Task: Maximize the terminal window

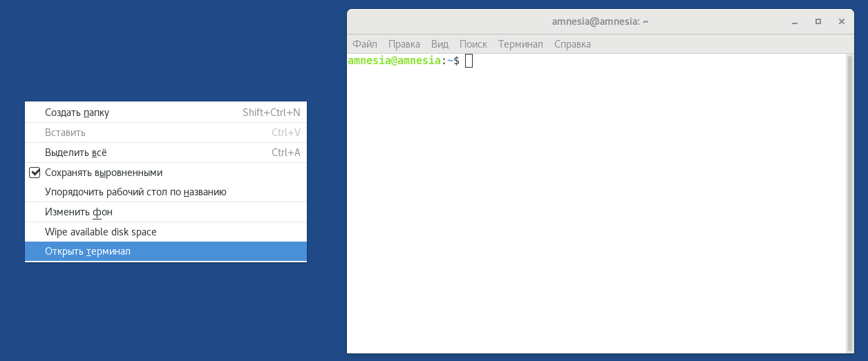Action: click(x=818, y=21)
